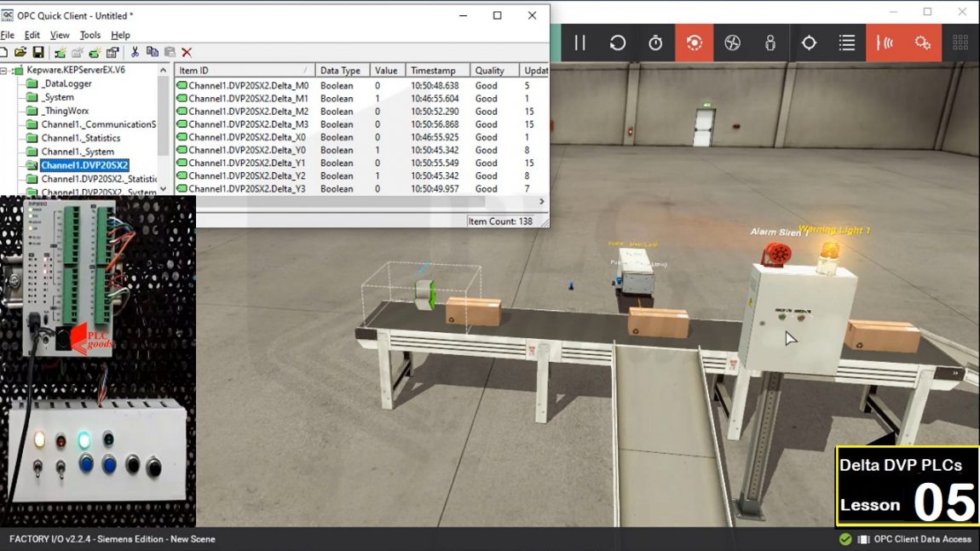Image resolution: width=980 pixels, height=551 pixels.
Task: Reset the simulation with the circular arrow icon
Action: point(617,43)
